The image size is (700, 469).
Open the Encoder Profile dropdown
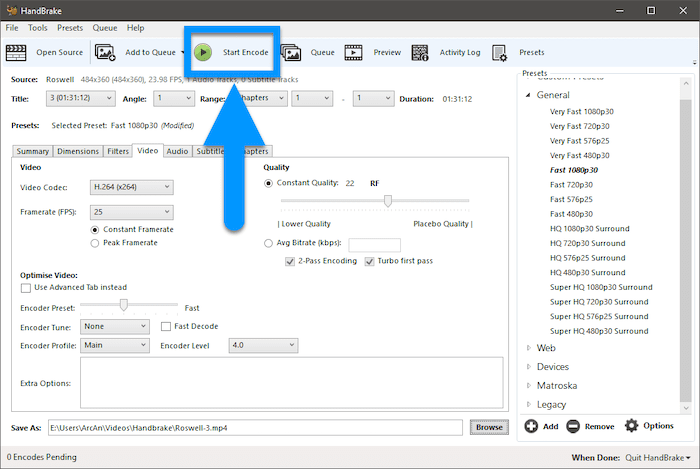point(115,345)
